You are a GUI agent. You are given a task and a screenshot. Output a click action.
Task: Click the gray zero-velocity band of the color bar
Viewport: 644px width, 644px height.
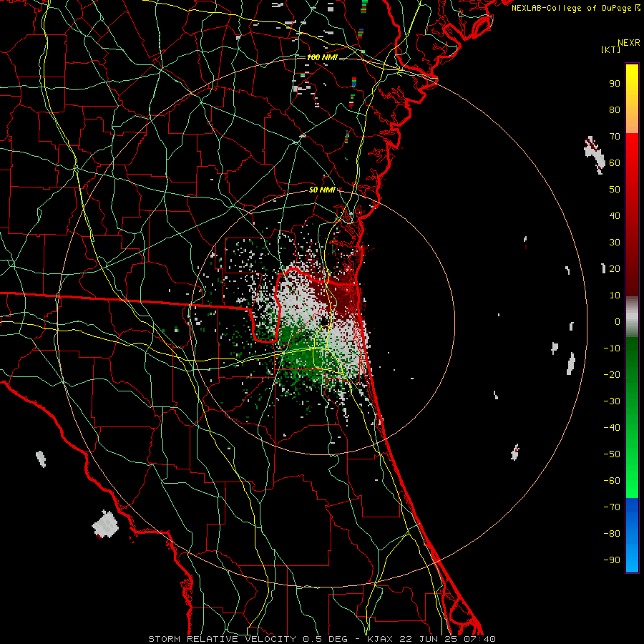(x=632, y=317)
